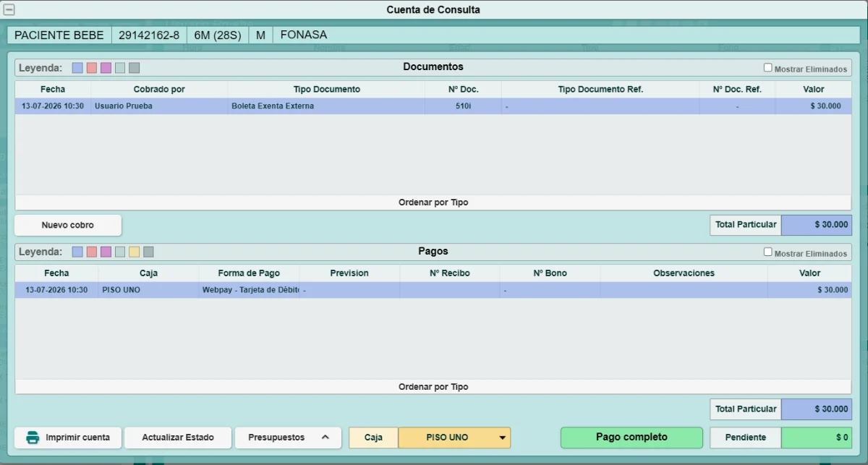Click red legend swatch in Pagos
The height and width of the screenshot is (465, 868).
(x=92, y=252)
